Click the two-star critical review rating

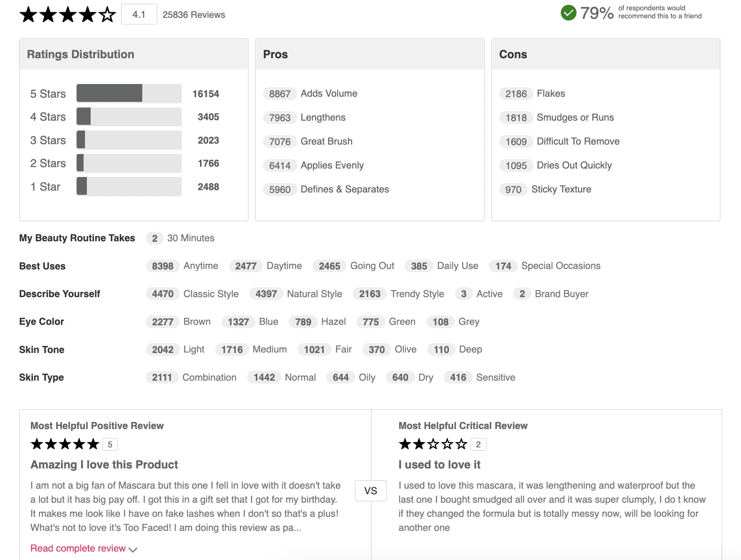pyautogui.click(x=433, y=444)
